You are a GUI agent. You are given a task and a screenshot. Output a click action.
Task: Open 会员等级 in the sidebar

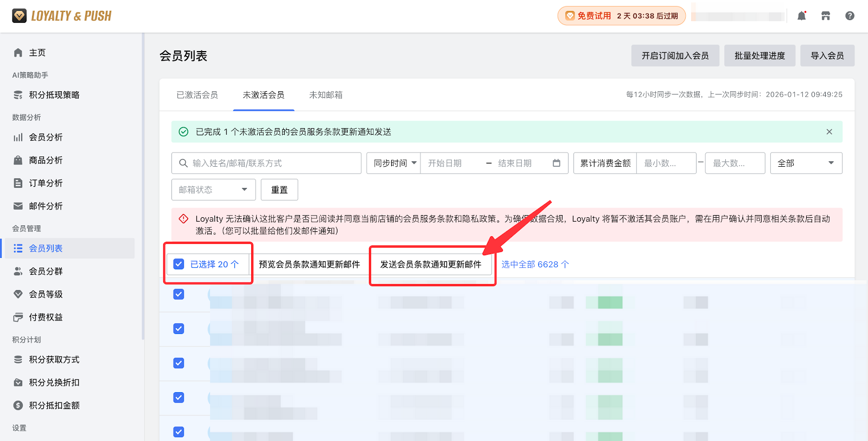(x=46, y=294)
